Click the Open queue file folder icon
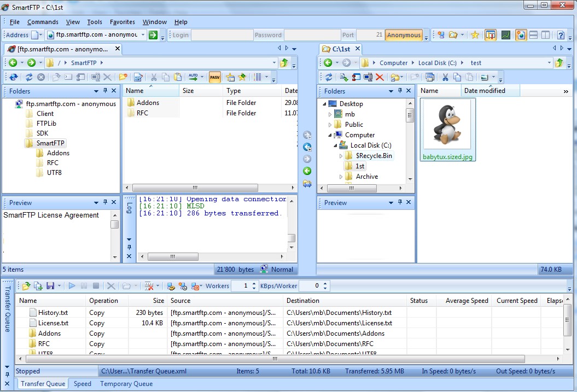 pyautogui.click(x=26, y=286)
